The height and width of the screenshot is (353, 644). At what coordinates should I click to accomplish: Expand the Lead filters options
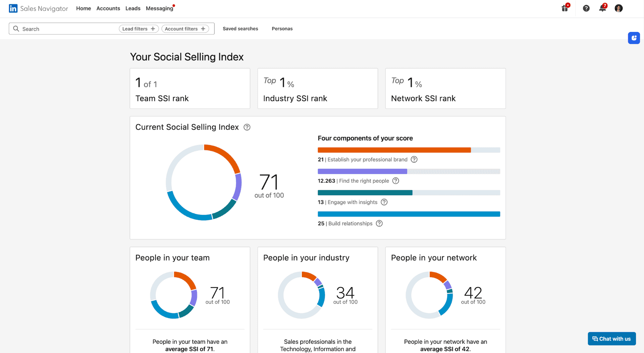tap(139, 29)
